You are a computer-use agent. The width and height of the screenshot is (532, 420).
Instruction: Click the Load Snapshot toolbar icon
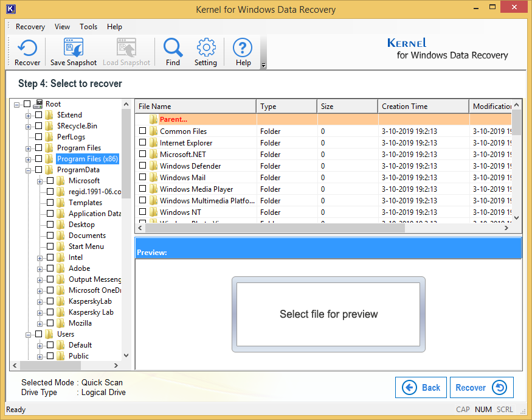[126, 52]
